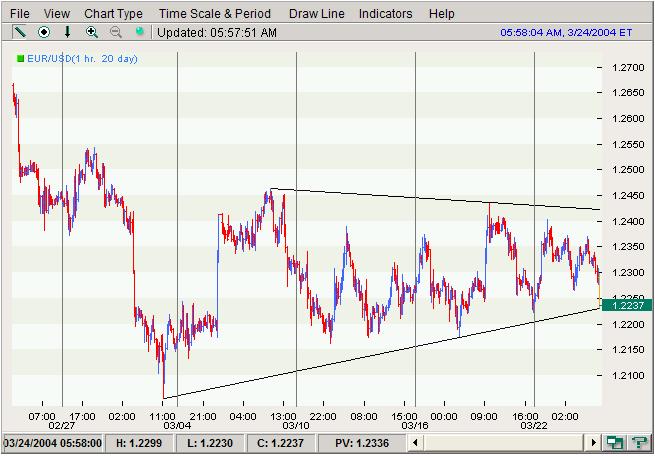Screen dimensions: 655x456
Task: Click the question mark help icon
Action: tap(639, 443)
